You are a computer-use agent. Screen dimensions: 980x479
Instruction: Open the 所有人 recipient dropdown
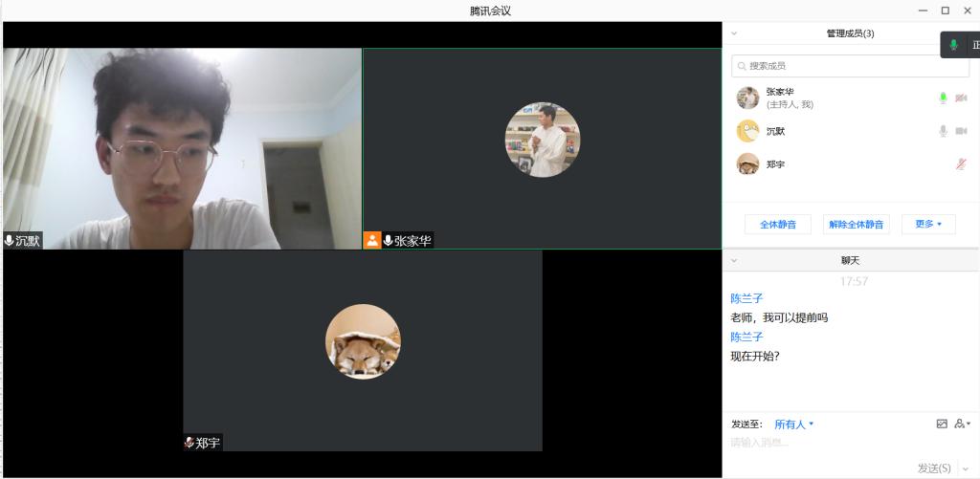point(793,425)
